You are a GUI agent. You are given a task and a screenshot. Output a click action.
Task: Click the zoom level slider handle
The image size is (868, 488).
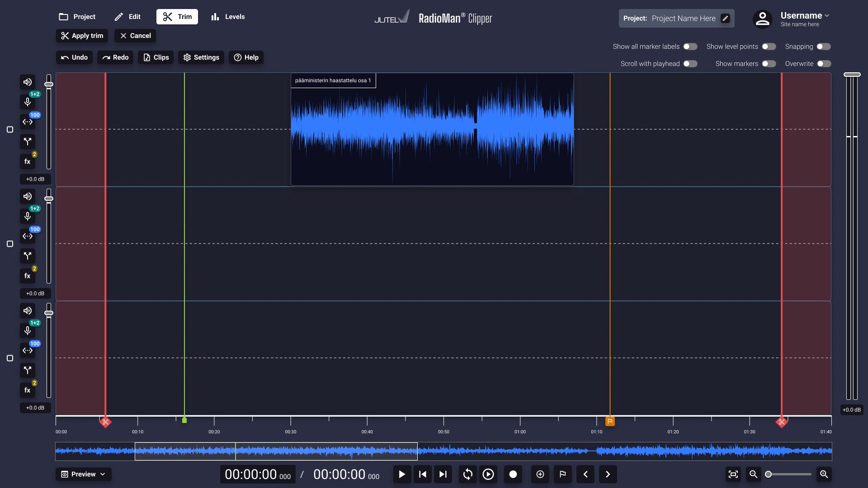point(768,474)
